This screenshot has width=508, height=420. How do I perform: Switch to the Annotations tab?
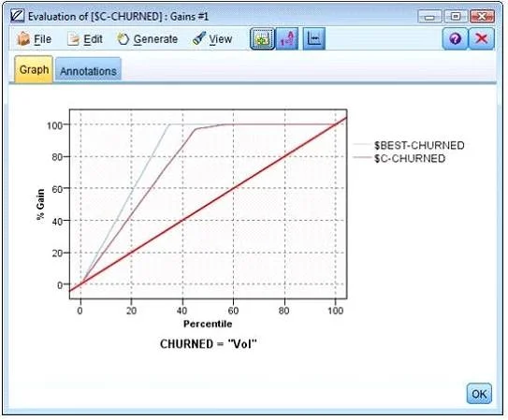pyautogui.click(x=88, y=69)
